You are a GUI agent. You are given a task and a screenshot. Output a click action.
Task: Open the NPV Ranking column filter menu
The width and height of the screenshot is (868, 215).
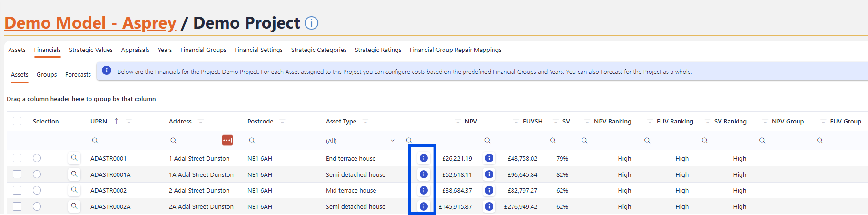point(587,121)
